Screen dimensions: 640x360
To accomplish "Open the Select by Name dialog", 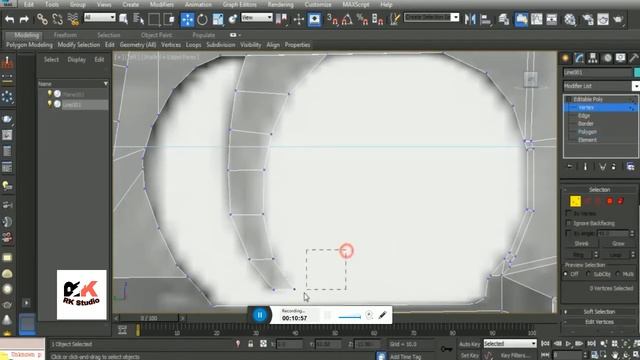I will click(139, 19).
